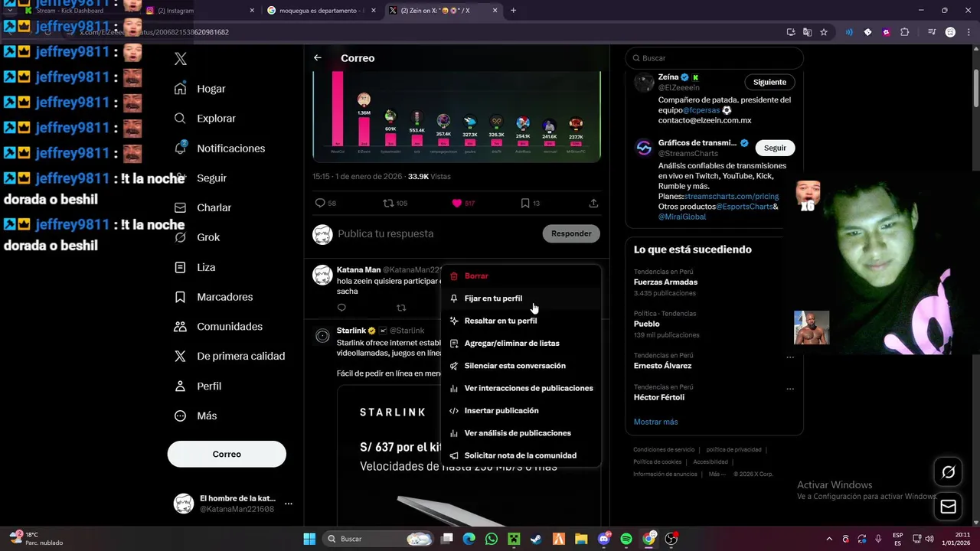Open Steam from the taskbar
The width and height of the screenshot is (980, 551).
pos(537,539)
